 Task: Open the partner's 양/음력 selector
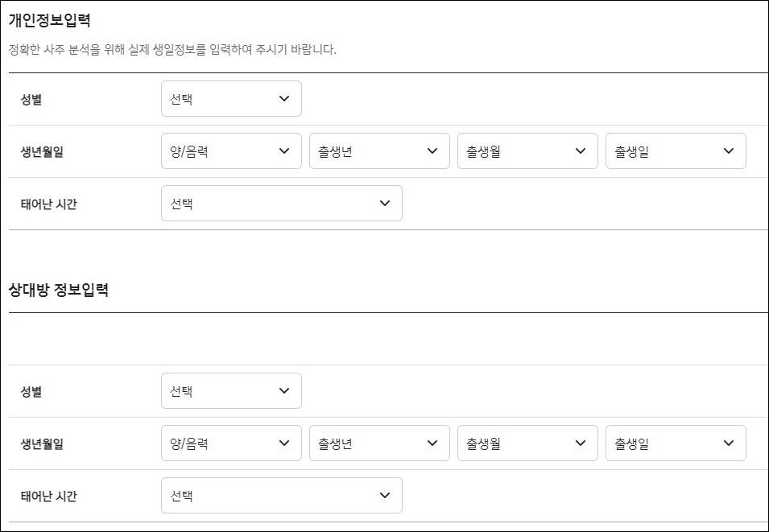(231, 443)
